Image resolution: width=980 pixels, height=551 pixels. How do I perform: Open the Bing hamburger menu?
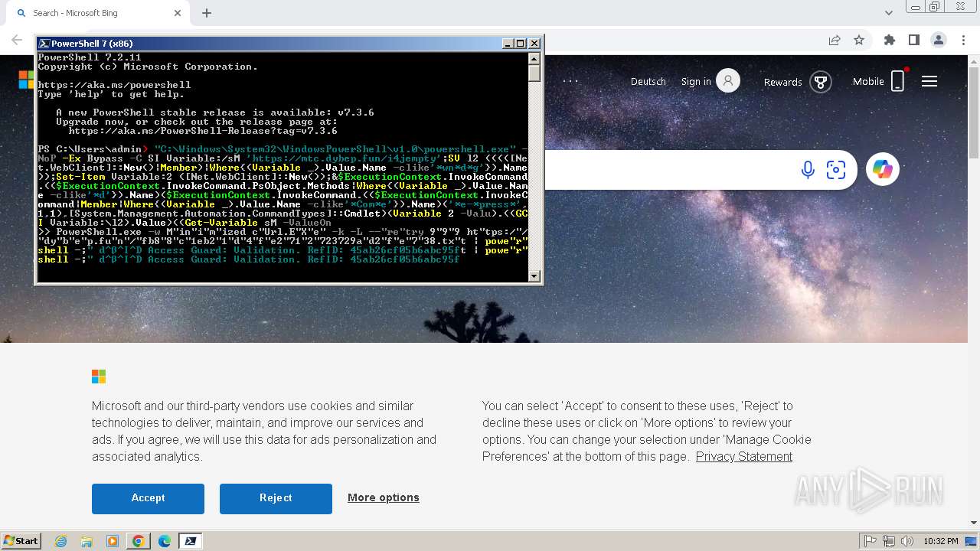click(929, 81)
